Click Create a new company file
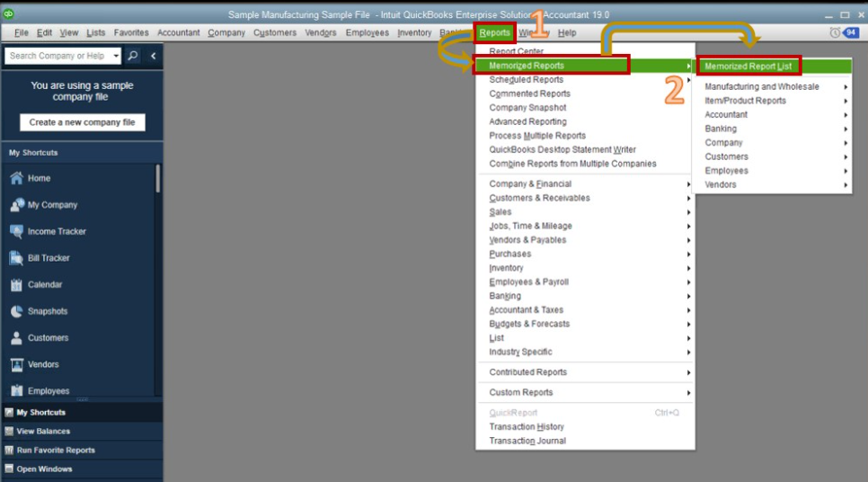Screen dimensions: 868x482 click(83, 122)
